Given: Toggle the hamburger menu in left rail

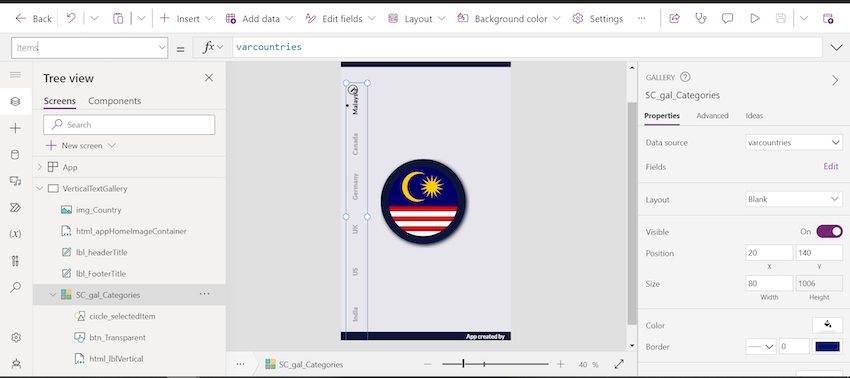Looking at the screenshot, I should (x=15, y=75).
